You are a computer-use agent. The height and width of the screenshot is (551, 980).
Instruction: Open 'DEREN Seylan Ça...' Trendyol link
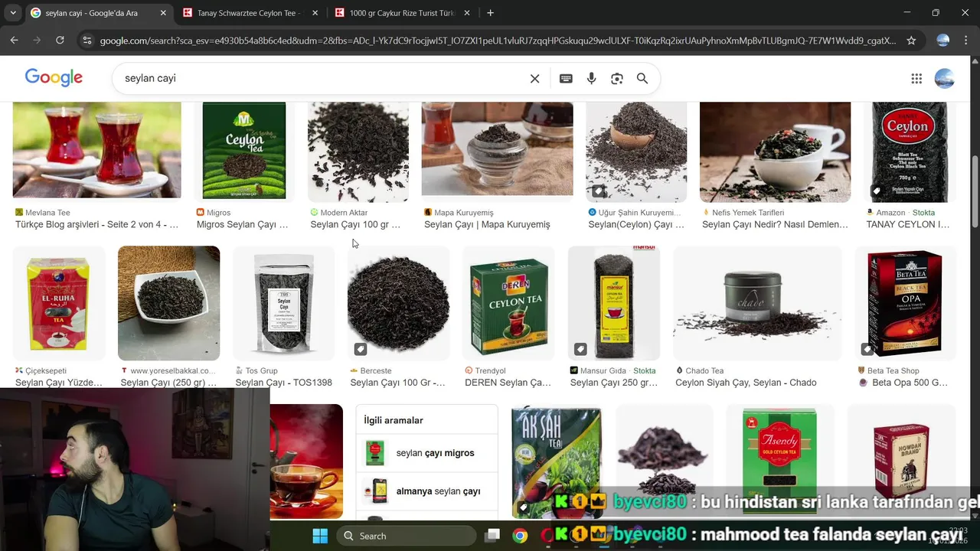tap(508, 383)
